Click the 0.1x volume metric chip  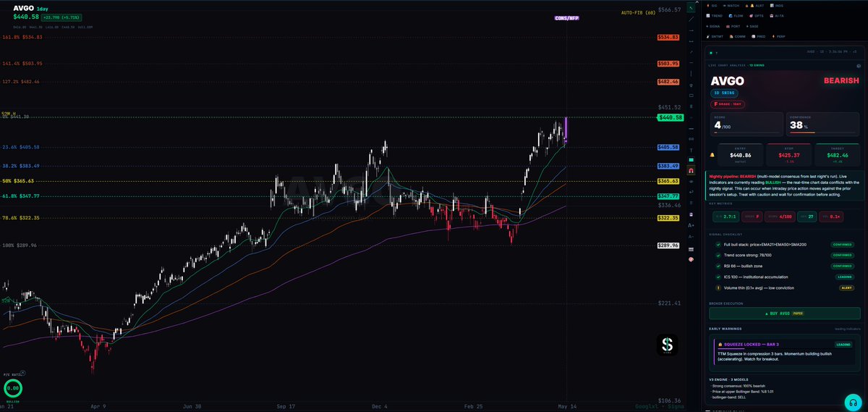[831, 217]
